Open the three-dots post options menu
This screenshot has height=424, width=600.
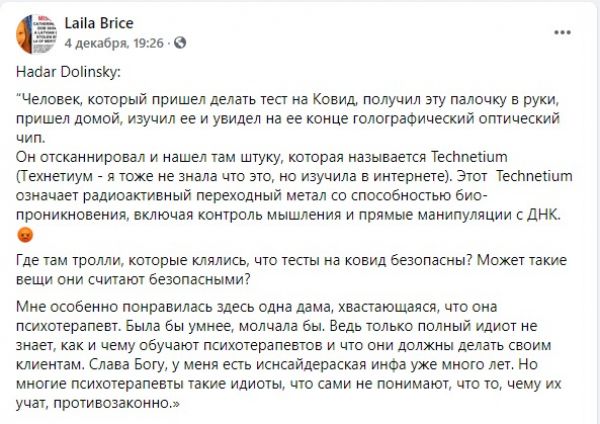562,33
